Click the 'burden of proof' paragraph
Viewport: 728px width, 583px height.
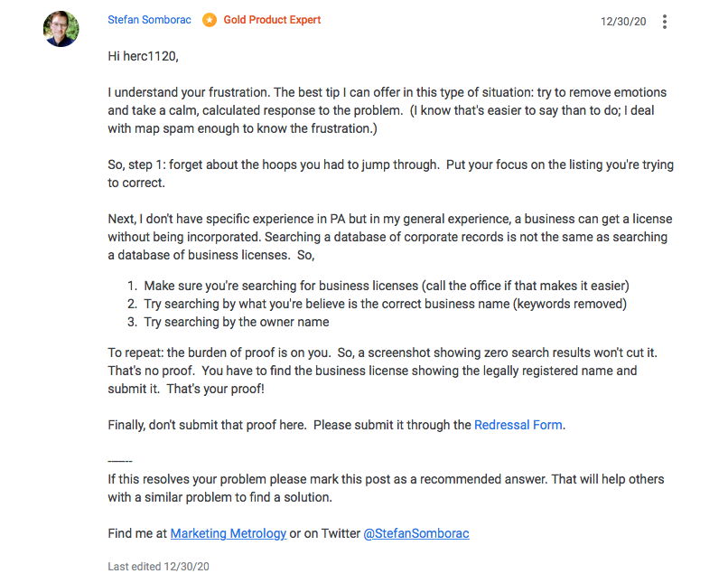tap(383, 371)
